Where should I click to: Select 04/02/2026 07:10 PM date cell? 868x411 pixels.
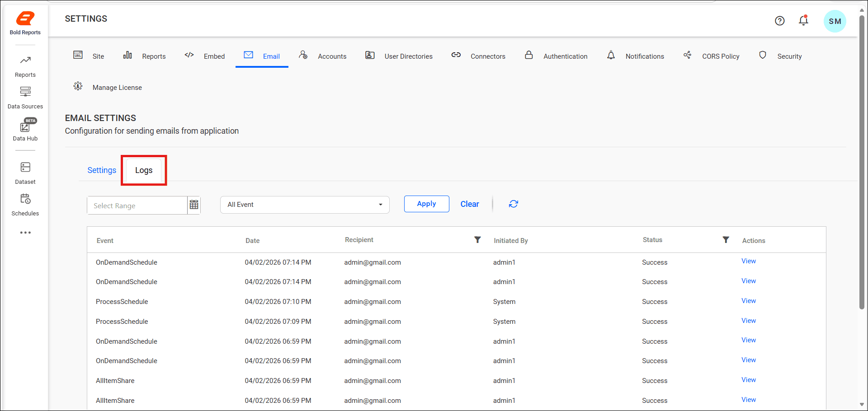pos(278,302)
